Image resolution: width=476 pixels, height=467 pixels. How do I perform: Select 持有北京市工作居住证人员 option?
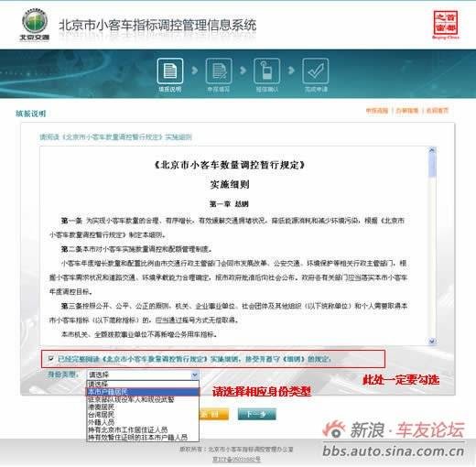click(x=143, y=429)
